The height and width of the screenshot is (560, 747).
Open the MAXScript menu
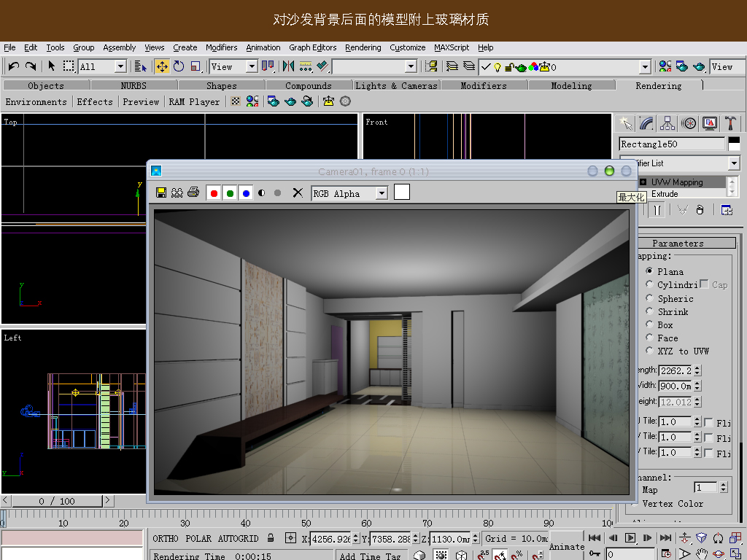[452, 47]
